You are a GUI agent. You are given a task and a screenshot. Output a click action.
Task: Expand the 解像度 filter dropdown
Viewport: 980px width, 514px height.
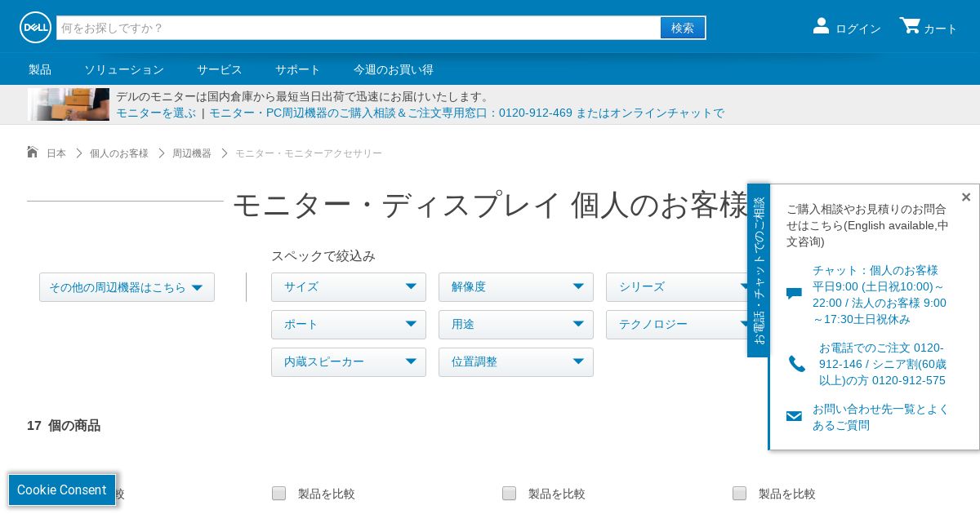click(516, 287)
